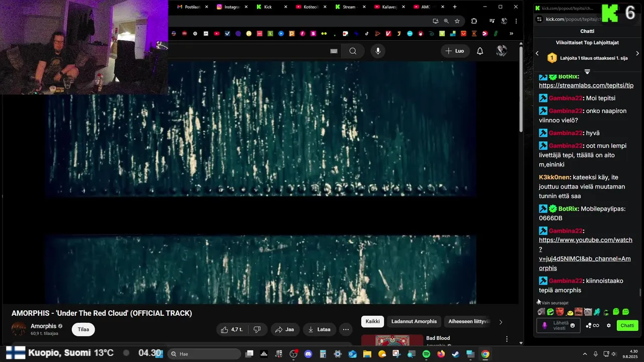This screenshot has width=644, height=362.
Task: Send message with the Chatti button
Action: point(627,325)
